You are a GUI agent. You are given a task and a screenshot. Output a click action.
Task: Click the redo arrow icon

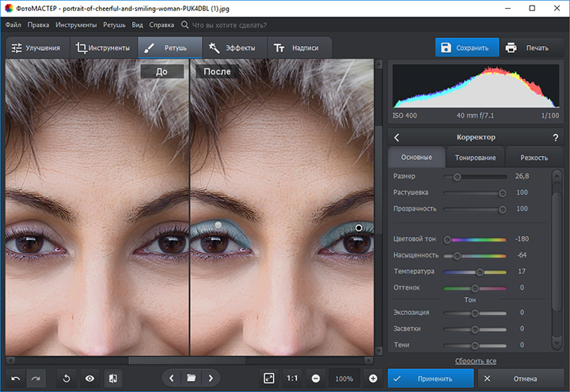(x=36, y=379)
